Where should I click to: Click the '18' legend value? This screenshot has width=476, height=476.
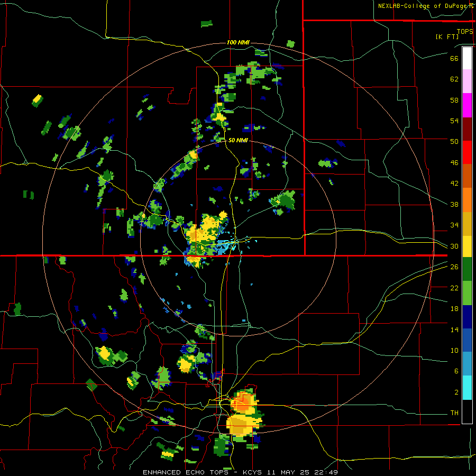click(x=454, y=309)
